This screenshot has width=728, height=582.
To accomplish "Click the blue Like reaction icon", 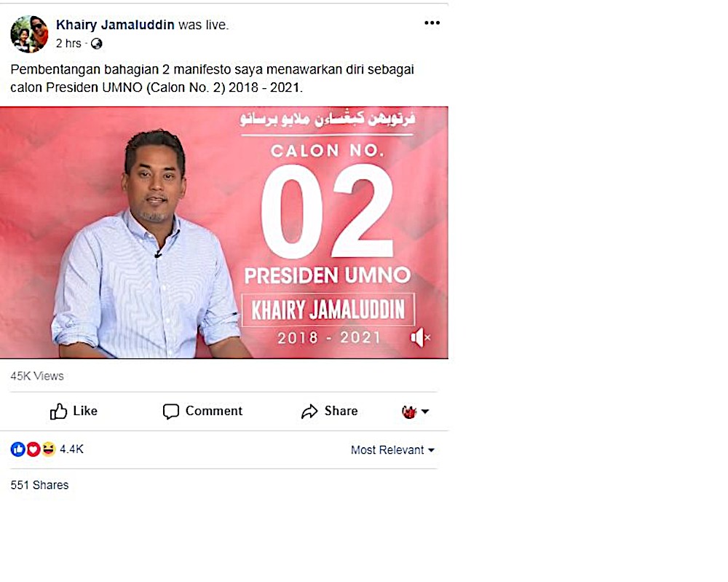I will 17,449.
